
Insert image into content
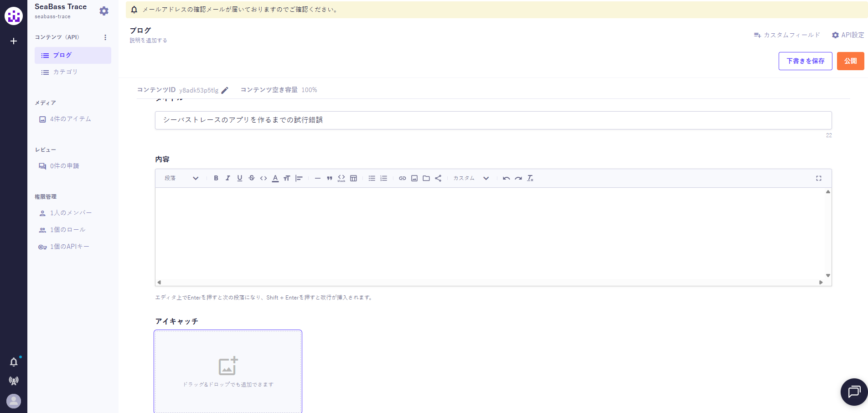pos(414,178)
